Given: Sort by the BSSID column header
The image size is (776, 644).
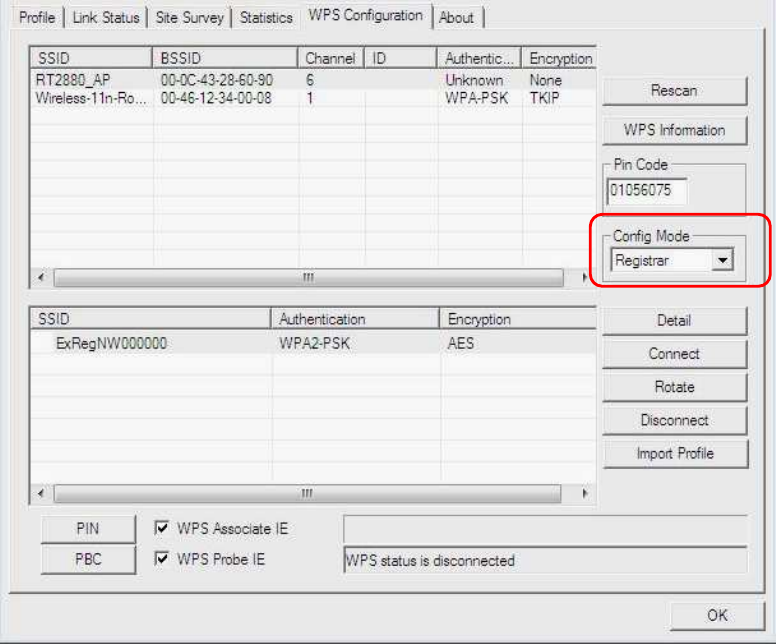Looking at the screenshot, I should pos(225,58).
